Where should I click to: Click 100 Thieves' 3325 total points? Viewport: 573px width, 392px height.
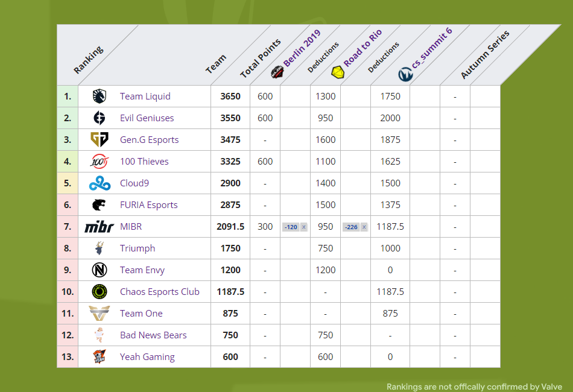[x=230, y=162]
